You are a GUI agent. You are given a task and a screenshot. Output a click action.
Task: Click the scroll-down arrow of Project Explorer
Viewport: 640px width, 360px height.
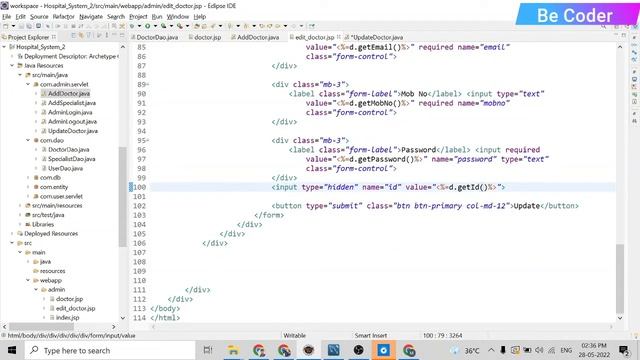pyautogui.click(x=122, y=318)
